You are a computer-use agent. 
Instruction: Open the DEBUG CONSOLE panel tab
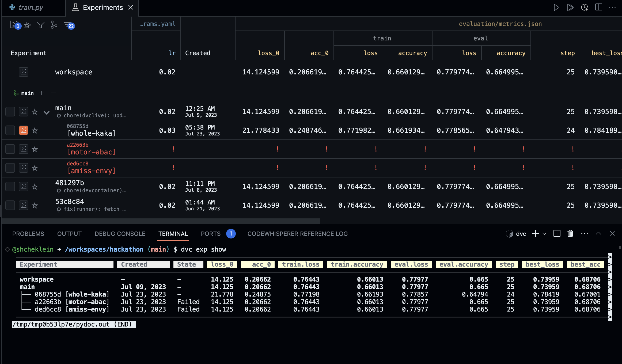pos(120,234)
